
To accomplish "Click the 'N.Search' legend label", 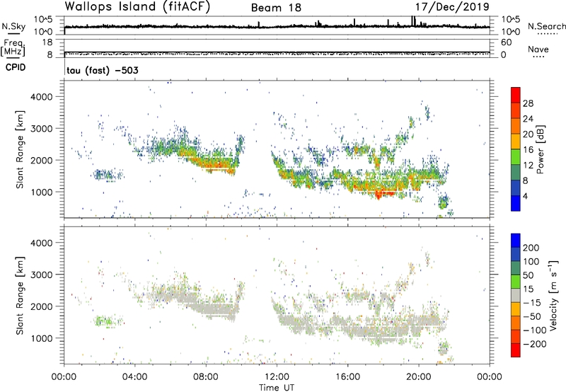I will (546, 26).
